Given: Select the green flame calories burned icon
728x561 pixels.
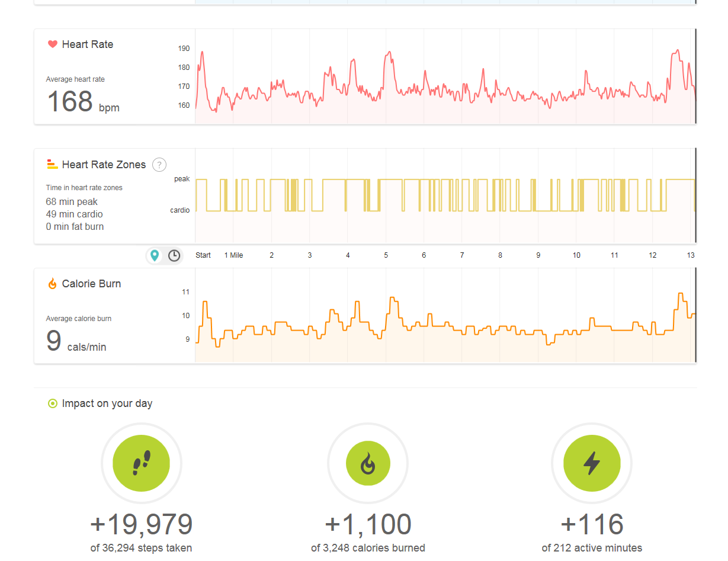Looking at the screenshot, I should click(368, 463).
